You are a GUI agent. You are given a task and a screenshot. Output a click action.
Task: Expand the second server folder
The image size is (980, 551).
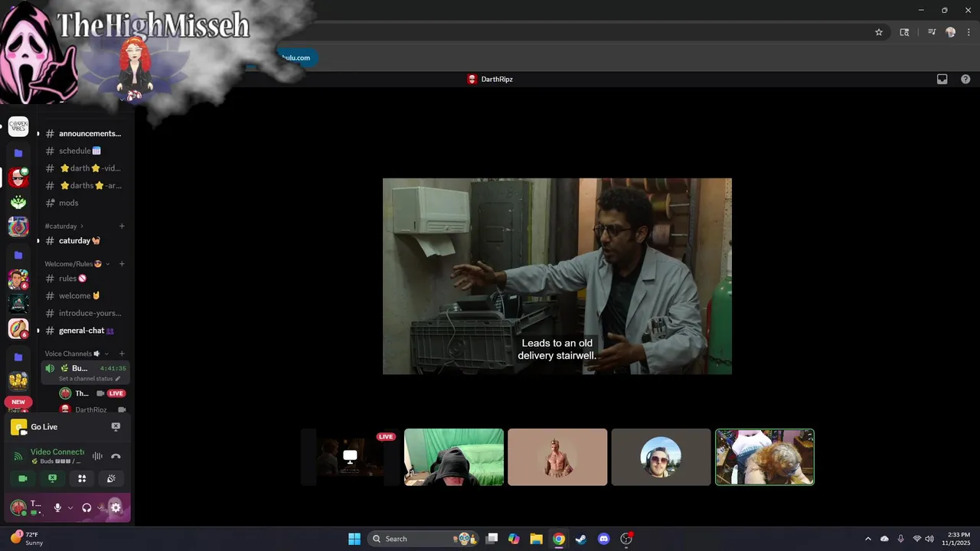[18, 255]
